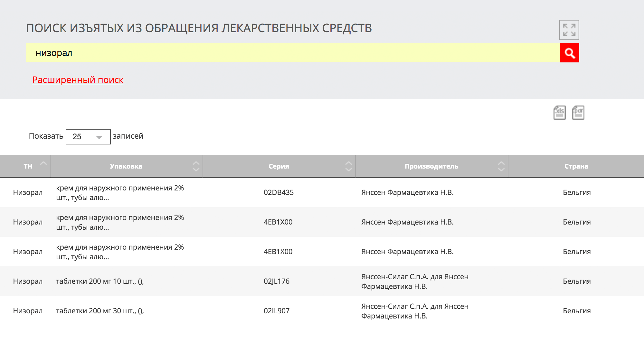Click Бельгия in the 02DB435 row

[577, 192]
